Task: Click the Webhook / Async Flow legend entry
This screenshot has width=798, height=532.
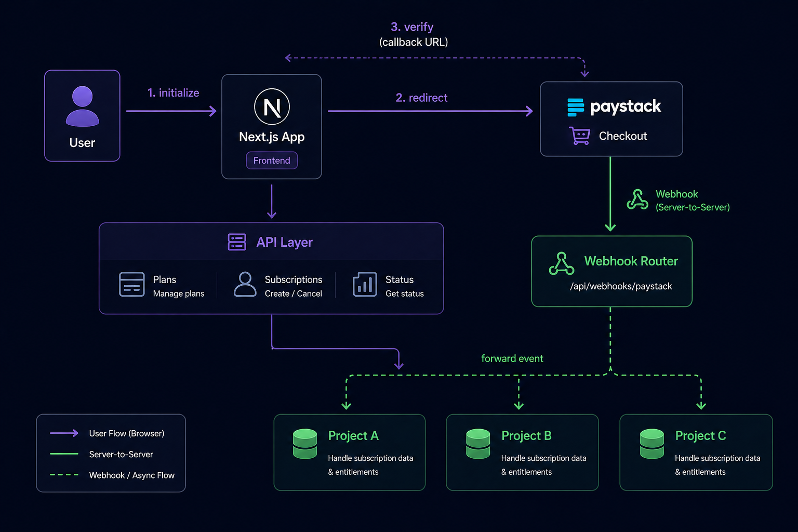Action: [131, 475]
